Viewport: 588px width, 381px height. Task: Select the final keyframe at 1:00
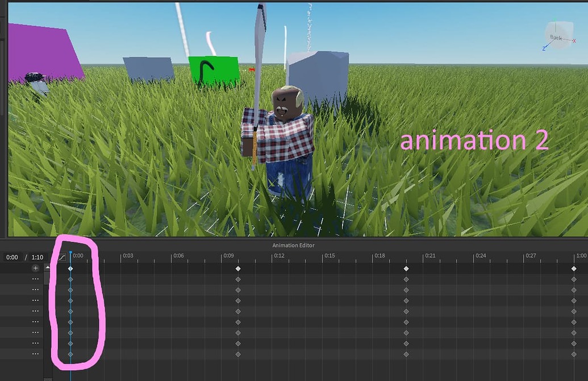pyautogui.click(x=573, y=268)
